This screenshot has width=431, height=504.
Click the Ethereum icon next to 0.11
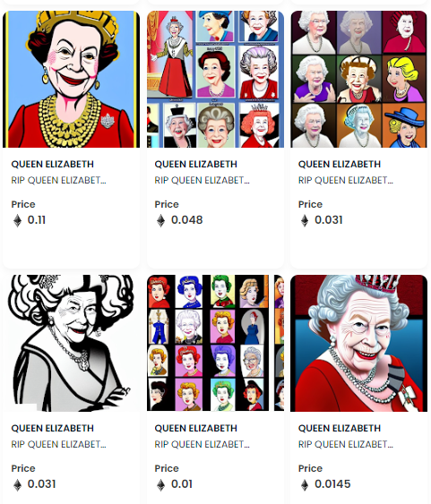pyautogui.click(x=18, y=221)
